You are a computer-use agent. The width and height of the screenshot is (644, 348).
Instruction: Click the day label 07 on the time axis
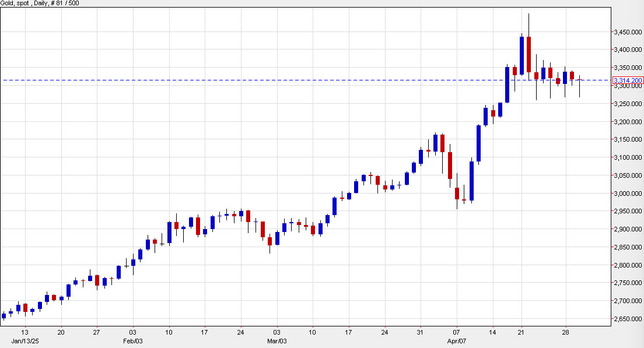tap(456, 332)
